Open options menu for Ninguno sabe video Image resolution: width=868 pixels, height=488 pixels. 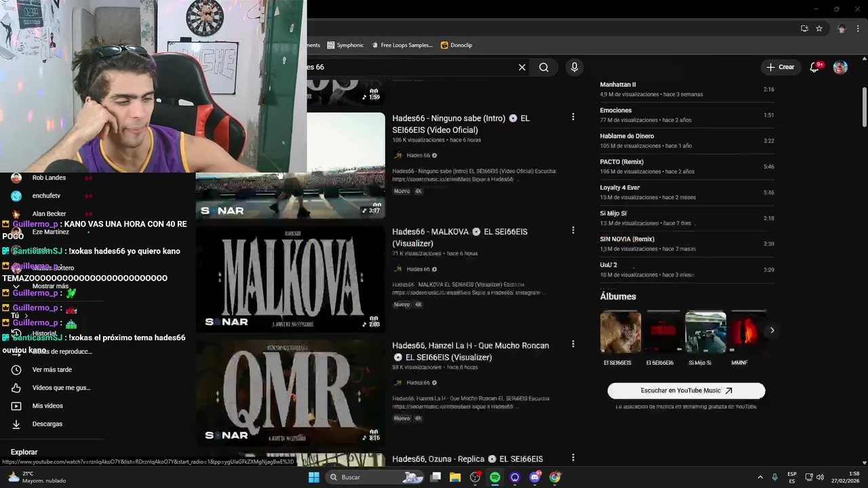pos(573,117)
